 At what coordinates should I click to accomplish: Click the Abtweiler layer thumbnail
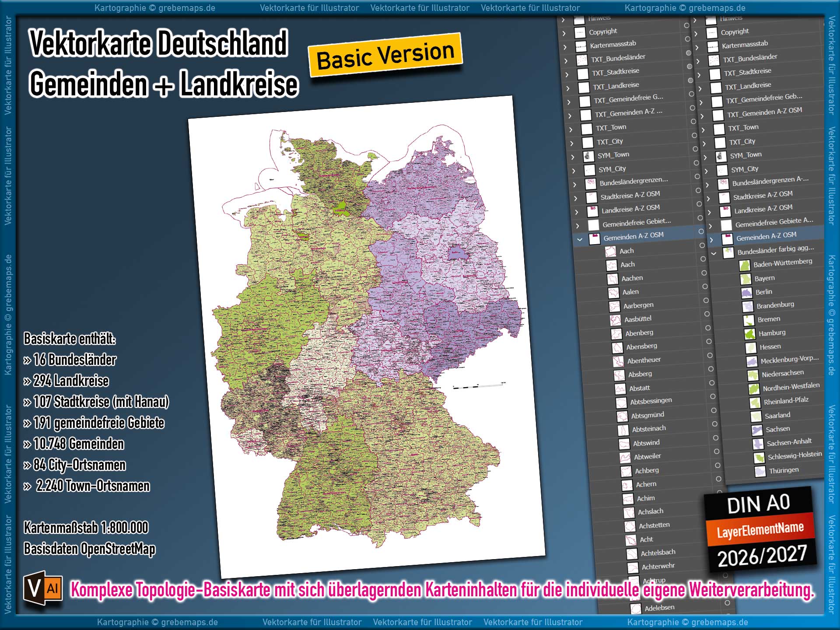click(625, 458)
